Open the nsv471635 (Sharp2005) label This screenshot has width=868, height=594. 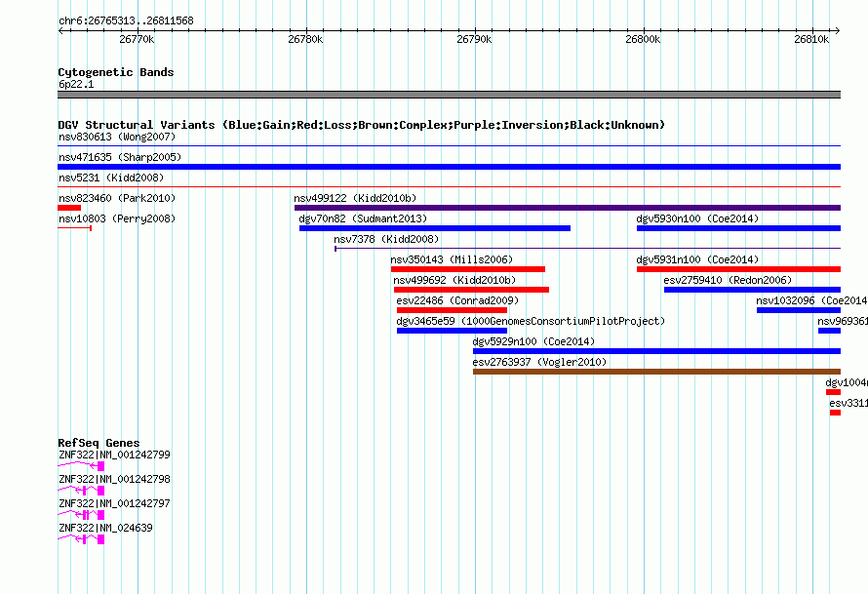(120, 157)
